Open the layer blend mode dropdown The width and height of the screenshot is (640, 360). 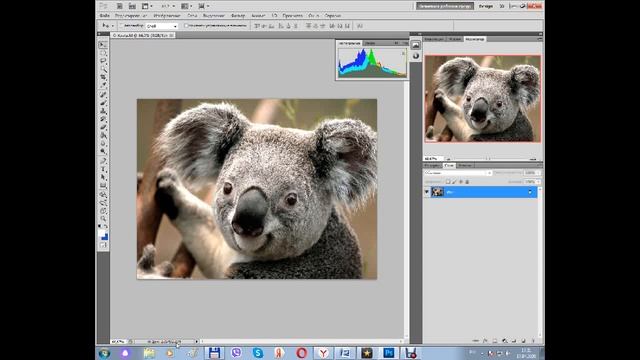coord(458,173)
